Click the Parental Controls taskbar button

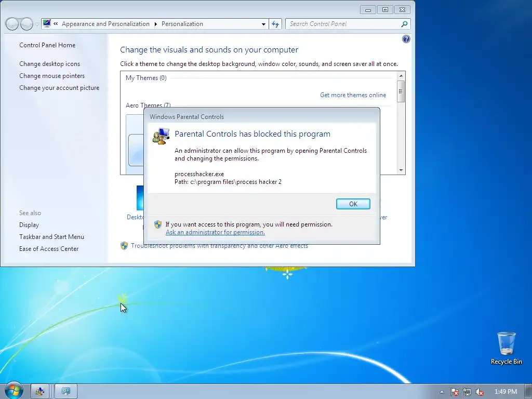click(41, 391)
